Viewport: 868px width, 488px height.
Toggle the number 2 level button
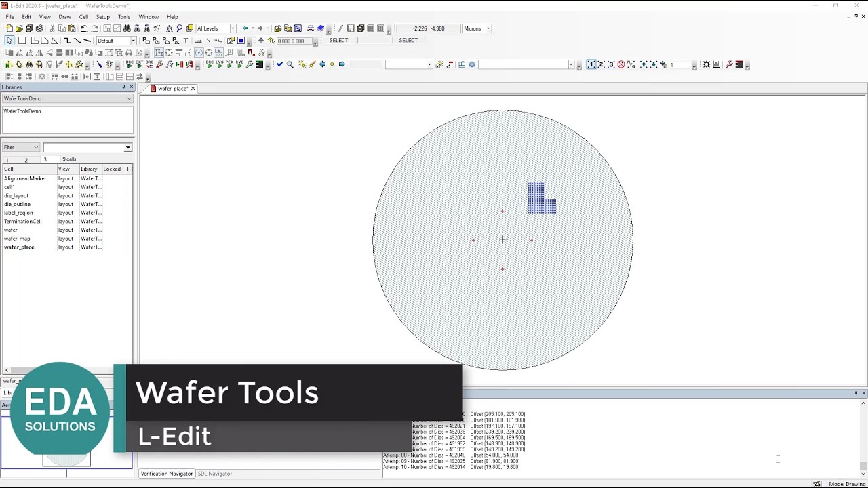[601, 64]
